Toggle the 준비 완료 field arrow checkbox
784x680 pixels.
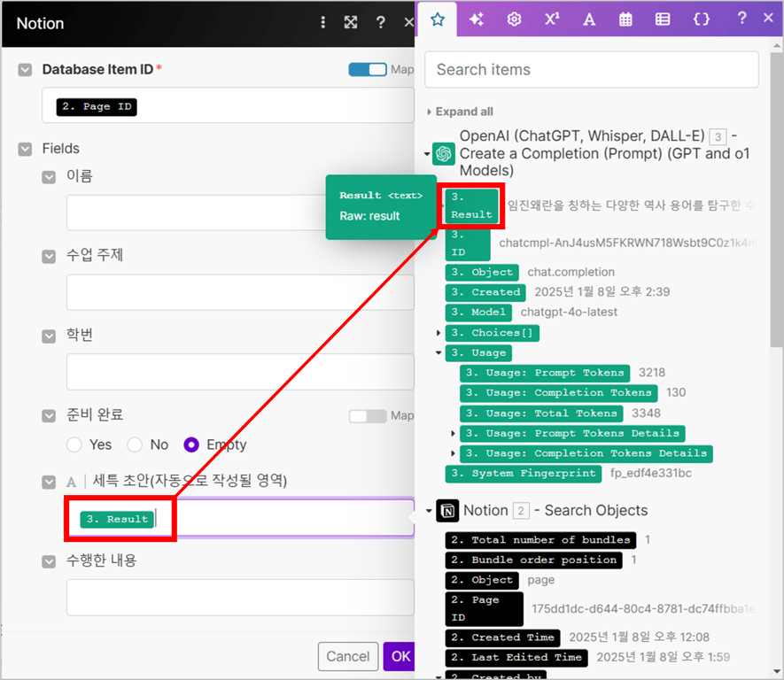[x=49, y=415]
